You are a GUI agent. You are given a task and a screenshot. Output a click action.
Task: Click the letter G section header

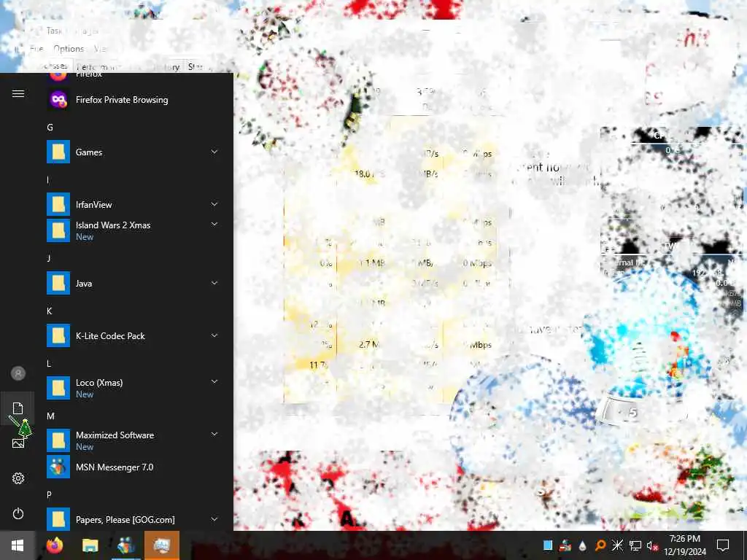pos(50,127)
